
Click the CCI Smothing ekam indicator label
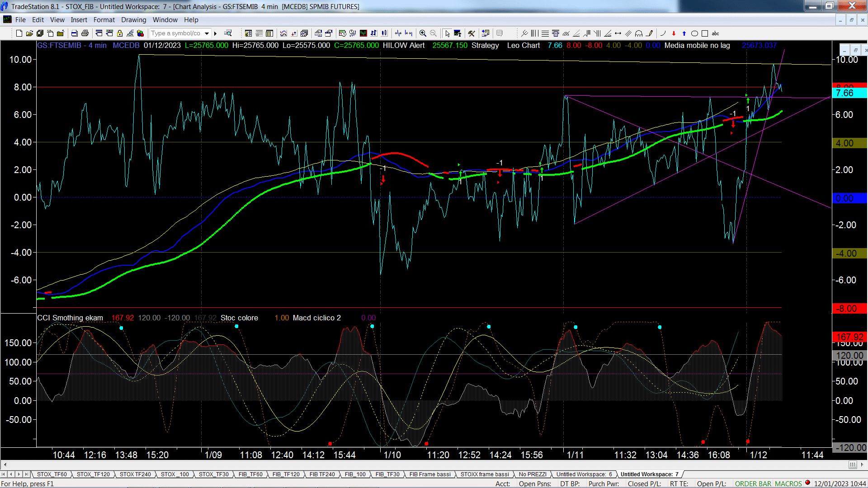(x=70, y=318)
